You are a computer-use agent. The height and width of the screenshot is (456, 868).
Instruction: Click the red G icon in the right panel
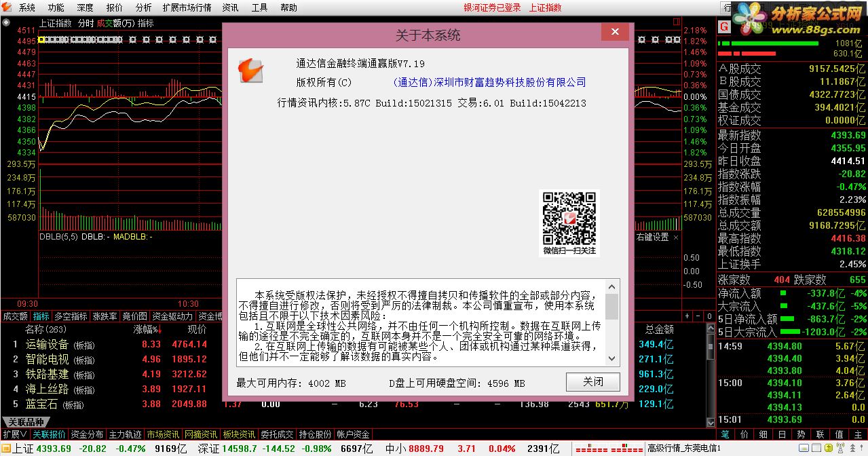pyautogui.click(x=724, y=26)
